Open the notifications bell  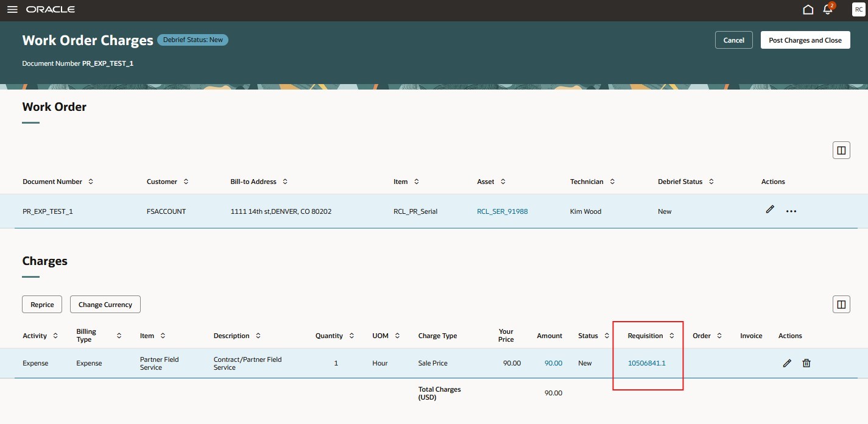pos(828,10)
